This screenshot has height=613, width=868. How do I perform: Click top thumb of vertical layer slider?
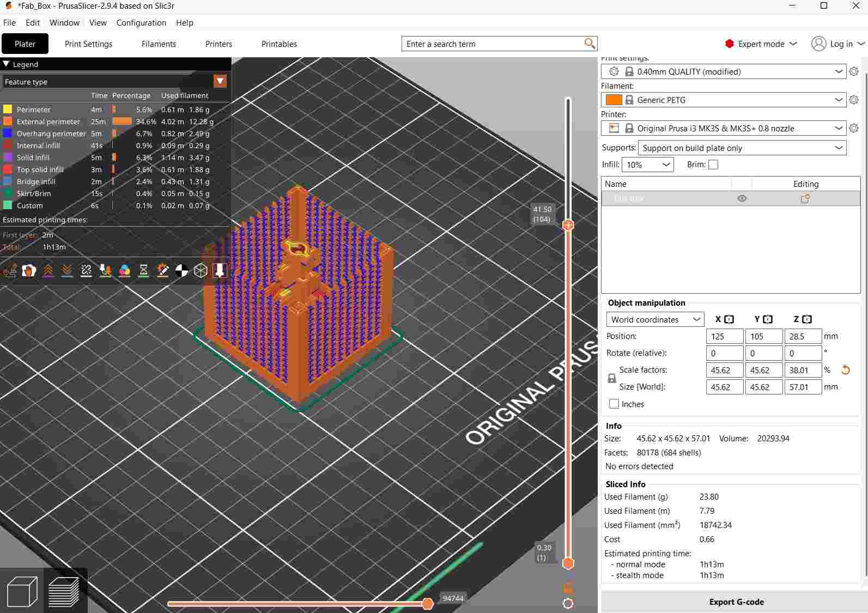tap(568, 224)
